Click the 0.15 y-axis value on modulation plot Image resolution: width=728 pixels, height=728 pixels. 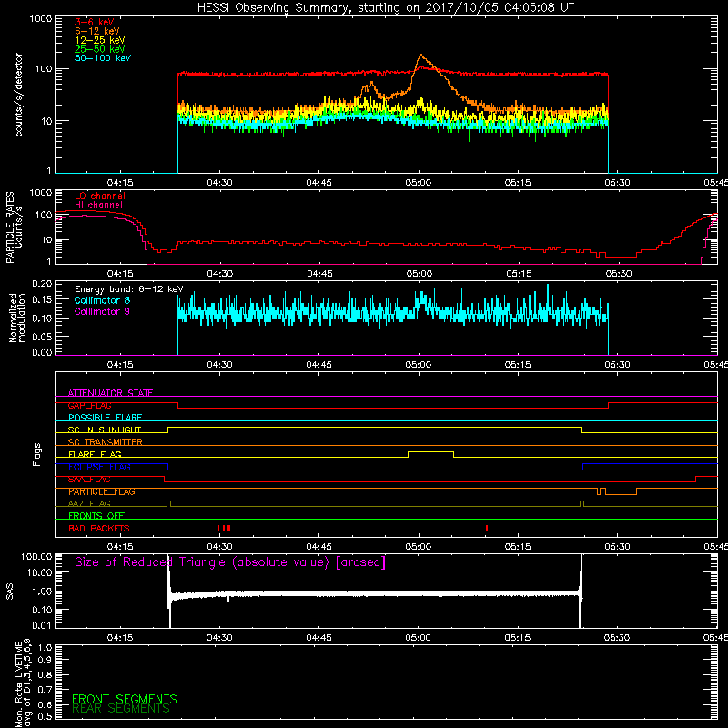pyautogui.click(x=42, y=300)
